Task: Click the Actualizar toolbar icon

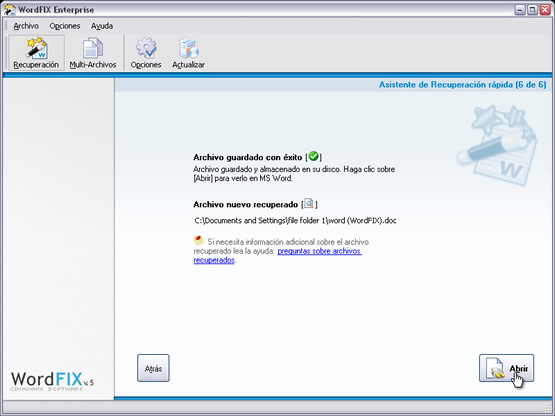Action: point(188,53)
